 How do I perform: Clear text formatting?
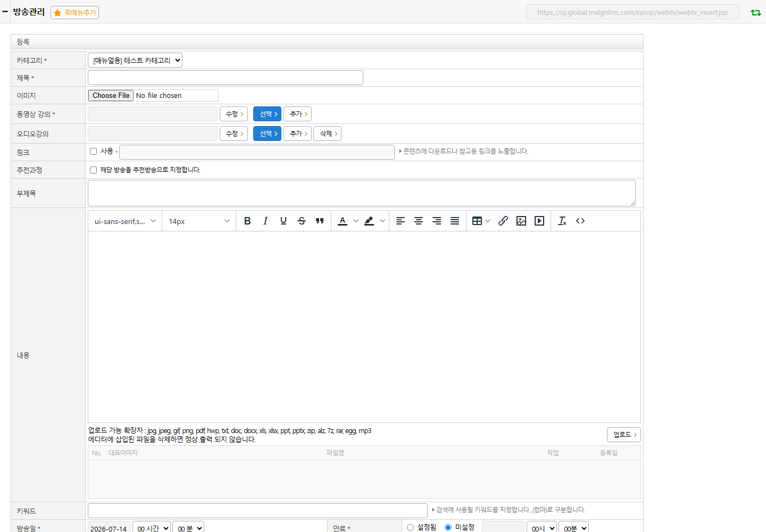click(x=562, y=221)
